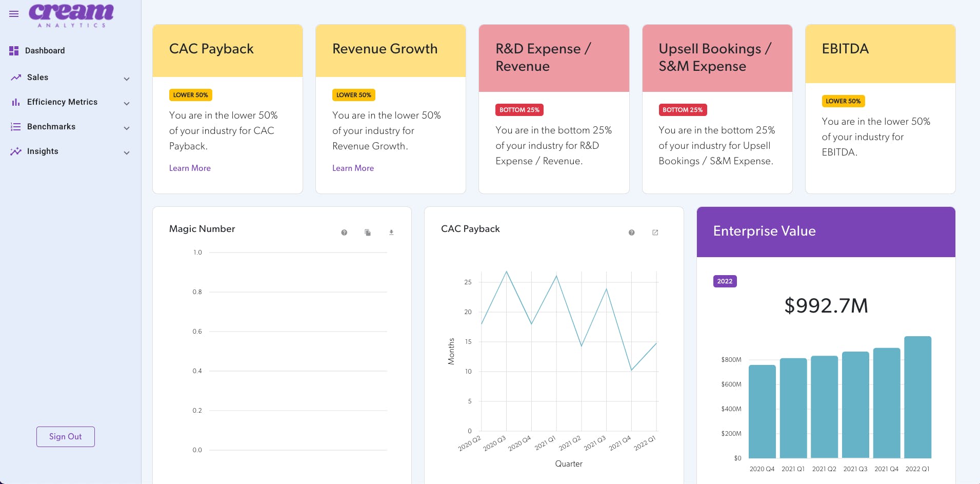Image resolution: width=980 pixels, height=484 pixels.
Task: Expand the Benchmarks chevron
Action: (127, 128)
